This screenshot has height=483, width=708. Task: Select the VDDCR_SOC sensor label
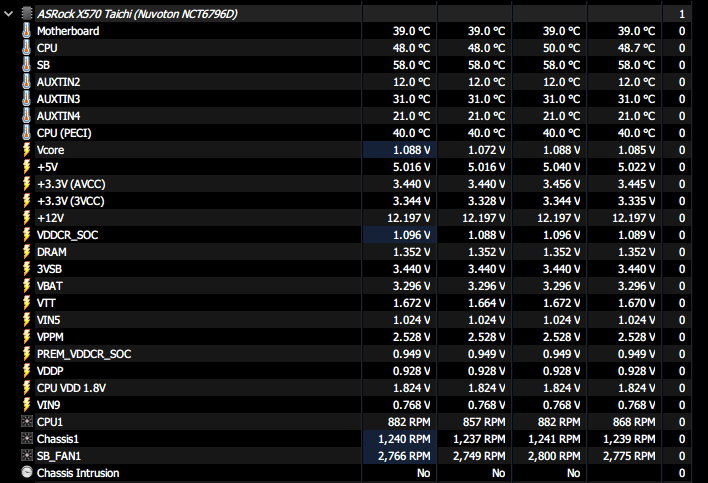(x=67, y=235)
